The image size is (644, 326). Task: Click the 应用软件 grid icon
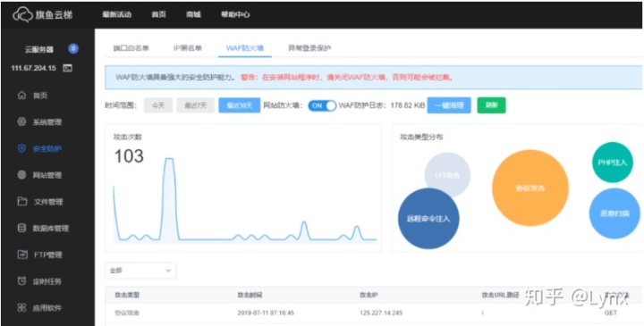21,307
